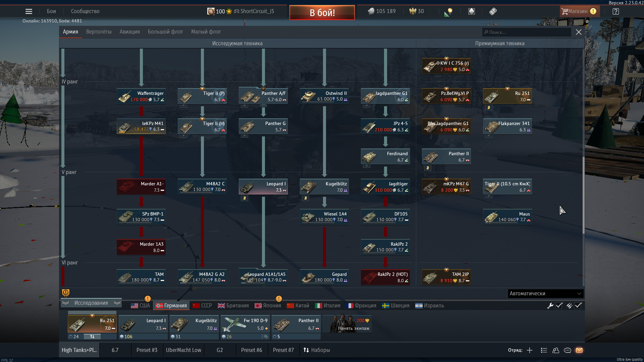Image resolution: width=644 pixels, height=362 pixels.
Task: Open the battle pass ticket icon
Action: [493, 11]
